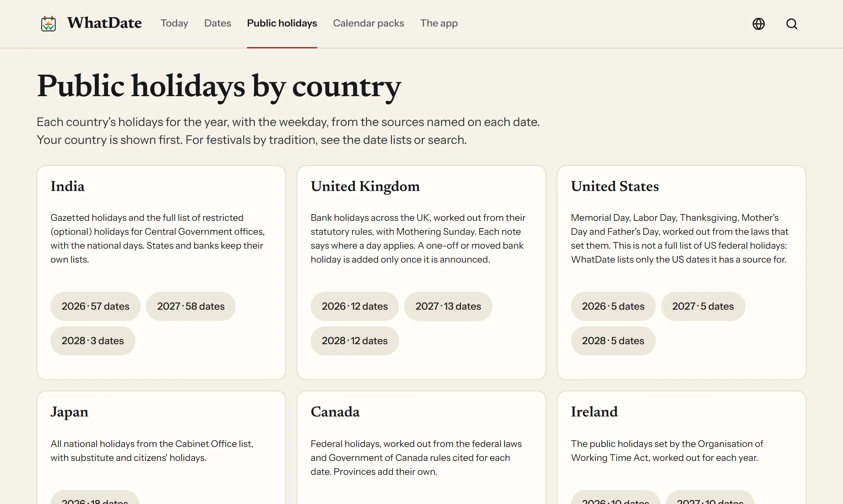Click the Canada card heading
Image resolution: width=843 pixels, height=504 pixels.
pyautogui.click(x=335, y=411)
